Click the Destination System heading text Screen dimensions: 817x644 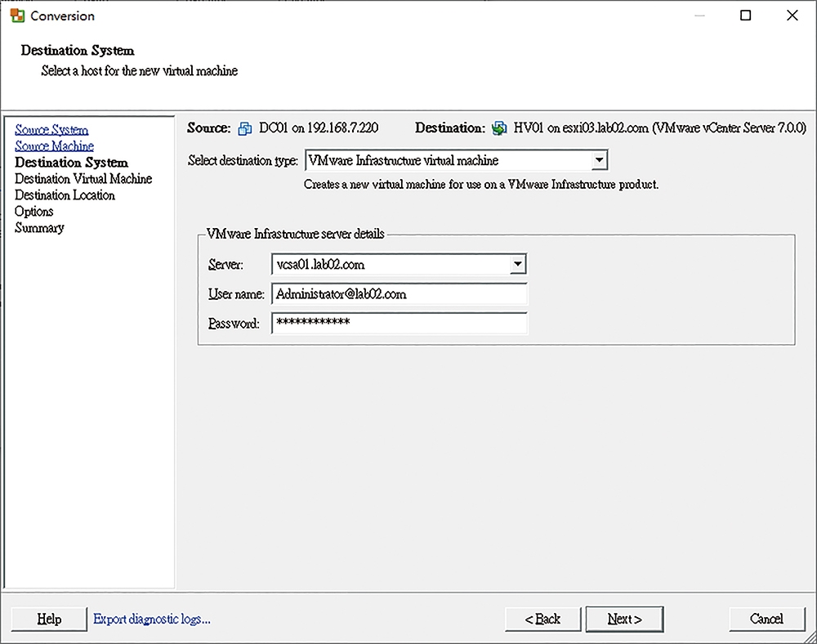coord(78,51)
